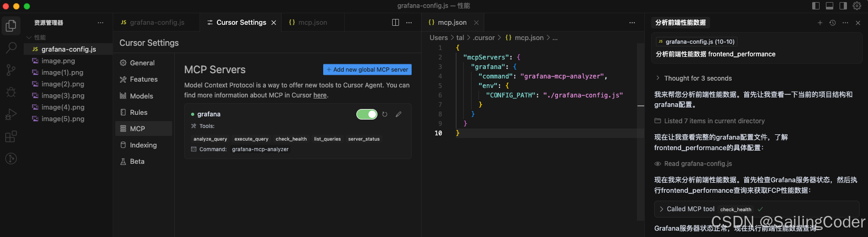Open the Run and Debug bug icon

(x=11, y=92)
